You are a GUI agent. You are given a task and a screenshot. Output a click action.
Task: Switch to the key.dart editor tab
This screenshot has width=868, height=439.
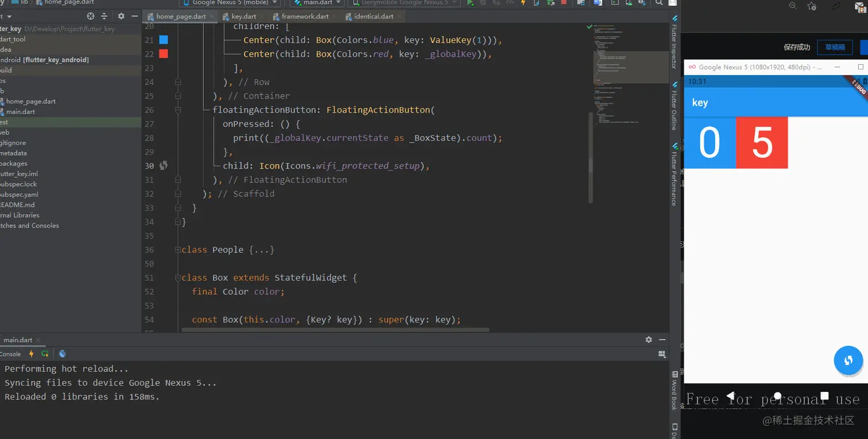click(x=242, y=17)
